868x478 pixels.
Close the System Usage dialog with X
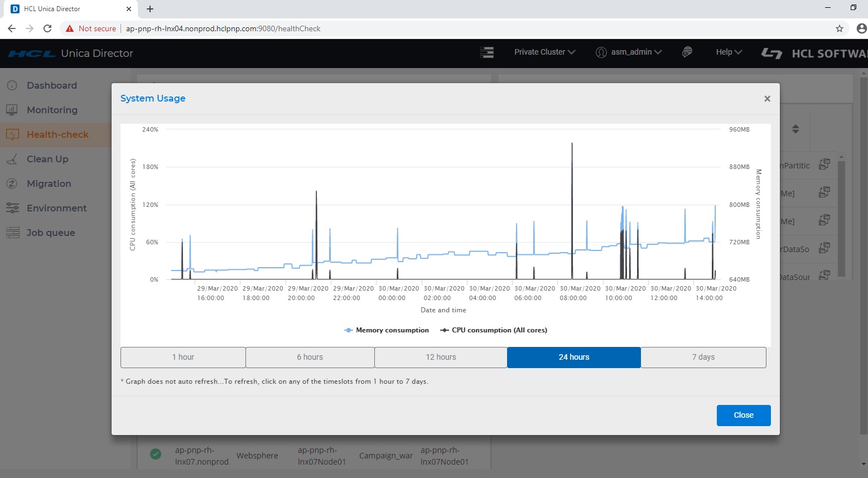click(767, 99)
